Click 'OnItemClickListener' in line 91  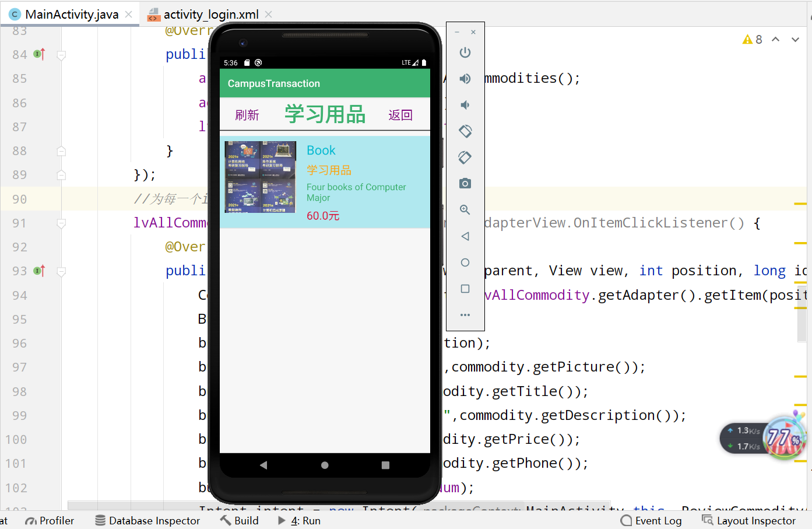(x=651, y=223)
